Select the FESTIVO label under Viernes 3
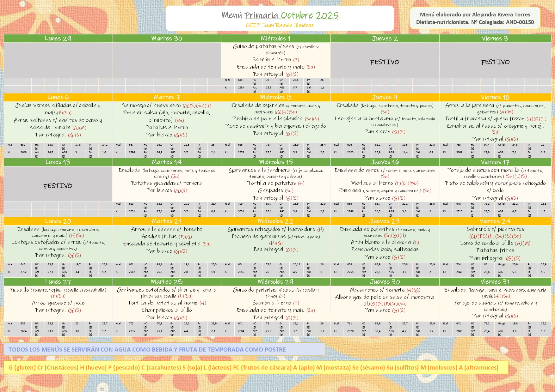Viewport: 555px width, 392px height. 495,62
